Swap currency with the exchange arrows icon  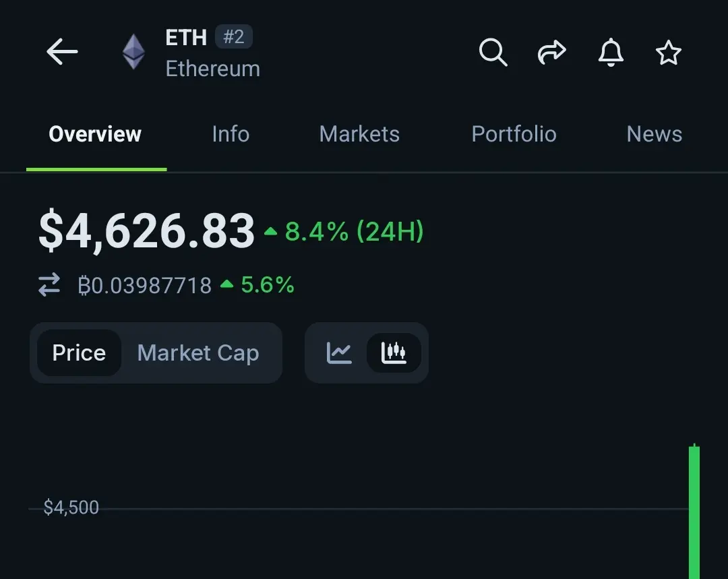[49, 284]
